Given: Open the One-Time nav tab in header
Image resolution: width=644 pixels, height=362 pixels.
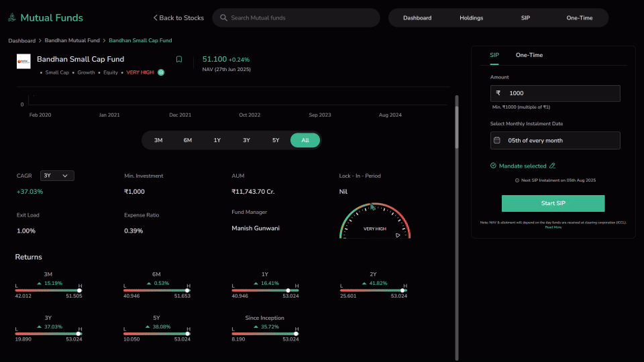Looking at the screenshot, I should coord(580,17).
